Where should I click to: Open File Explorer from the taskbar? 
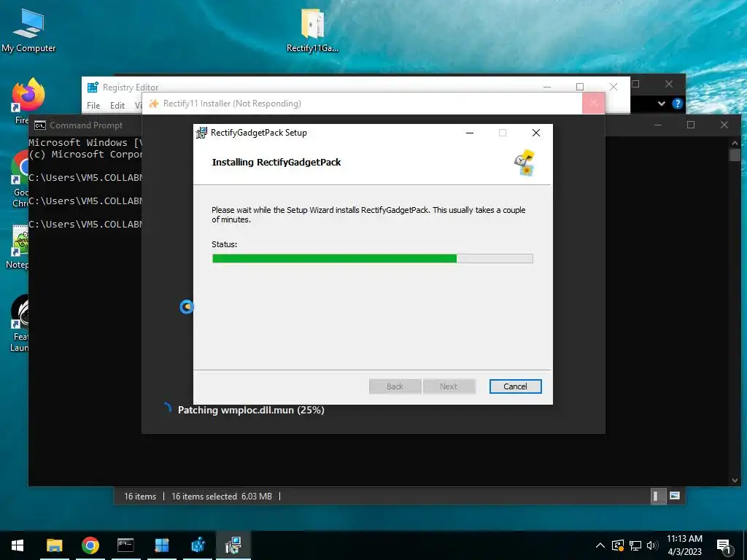pyautogui.click(x=54, y=545)
